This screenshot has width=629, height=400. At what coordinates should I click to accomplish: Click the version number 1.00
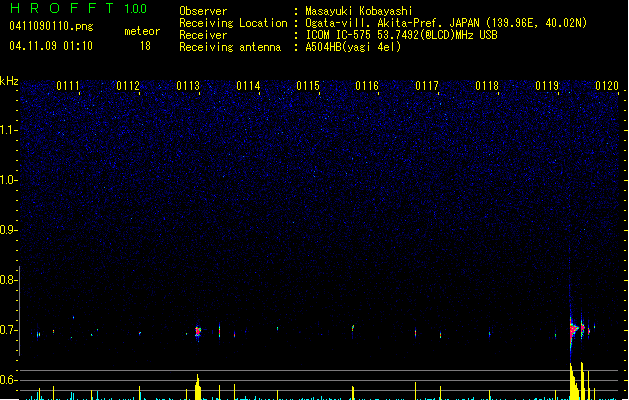[x=136, y=9]
